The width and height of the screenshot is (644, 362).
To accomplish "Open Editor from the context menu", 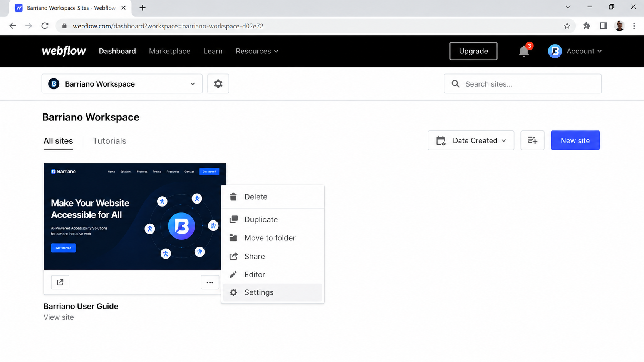I will (x=273, y=274).
